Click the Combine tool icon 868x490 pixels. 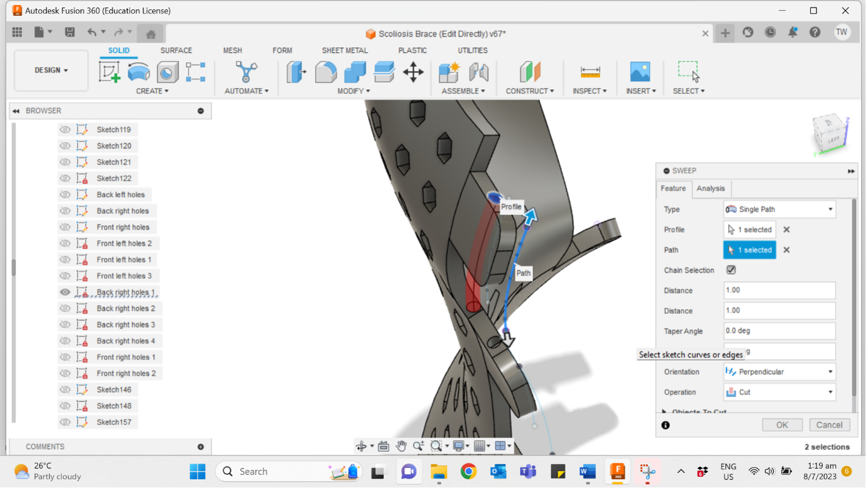point(355,72)
